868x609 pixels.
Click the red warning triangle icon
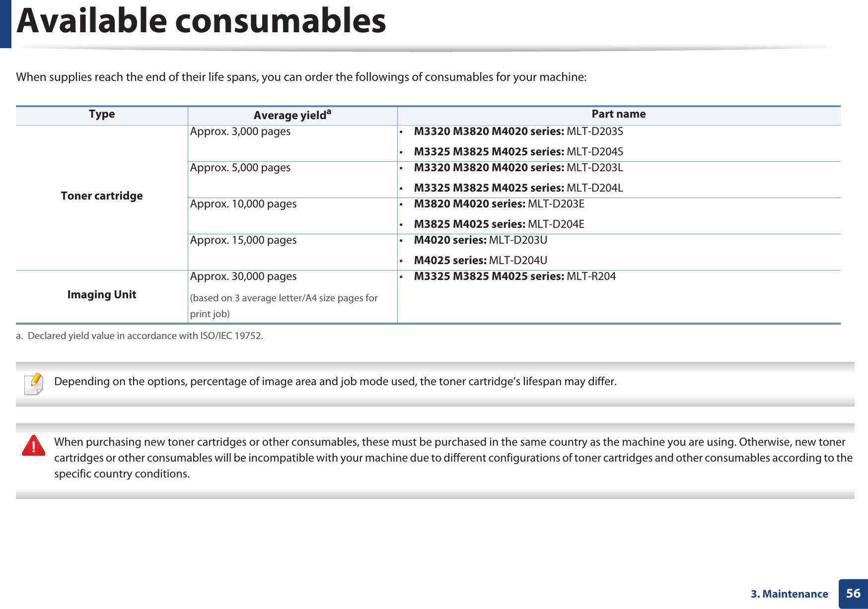(34, 445)
